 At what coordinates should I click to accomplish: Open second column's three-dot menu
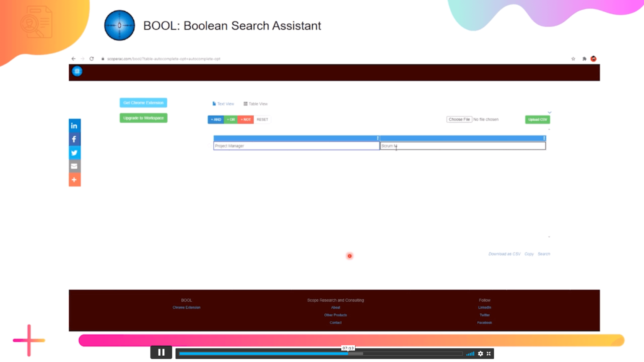coord(544,138)
